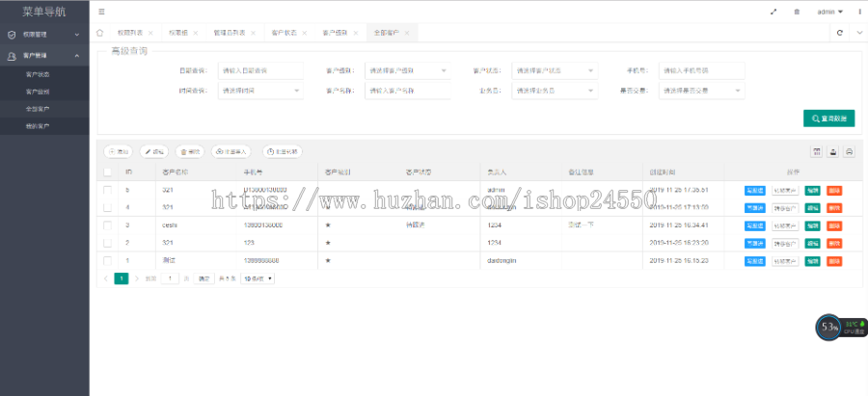868x396 pixels.
Task: Focus the 手机号 input field
Action: (x=702, y=70)
